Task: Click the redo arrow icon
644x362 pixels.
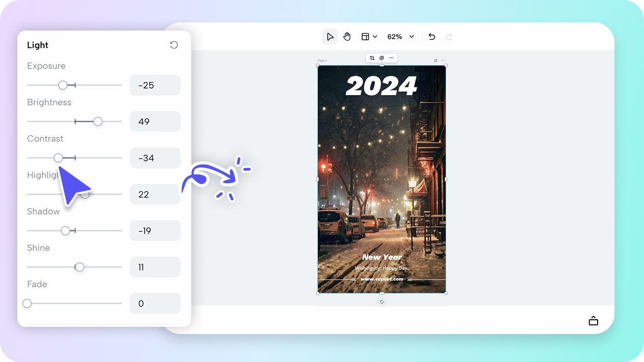Action: coord(449,36)
